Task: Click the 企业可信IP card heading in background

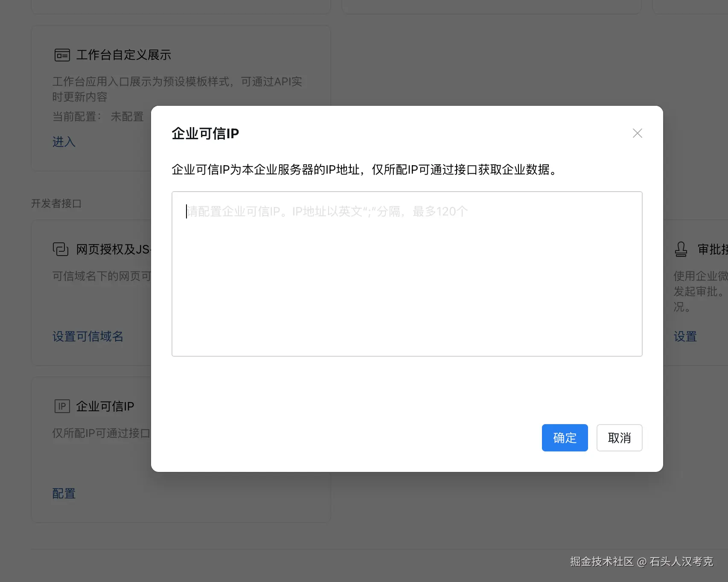Action: coord(105,406)
